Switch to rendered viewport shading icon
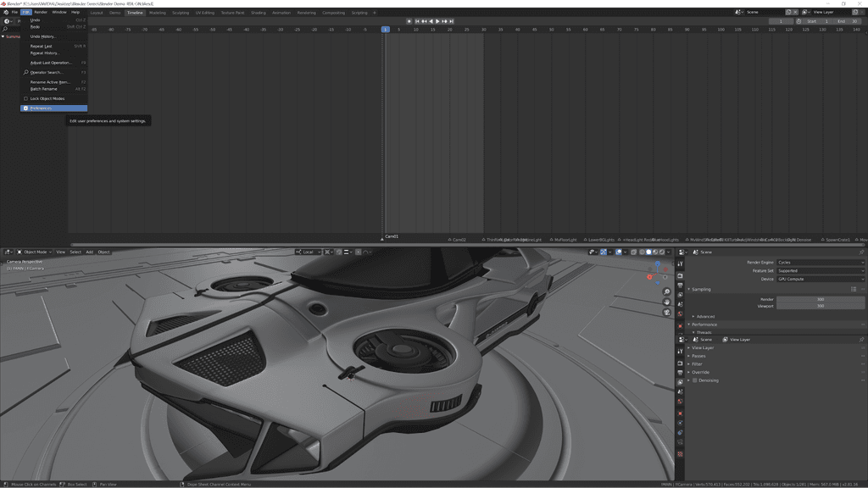The width and height of the screenshot is (868, 488). [661, 252]
